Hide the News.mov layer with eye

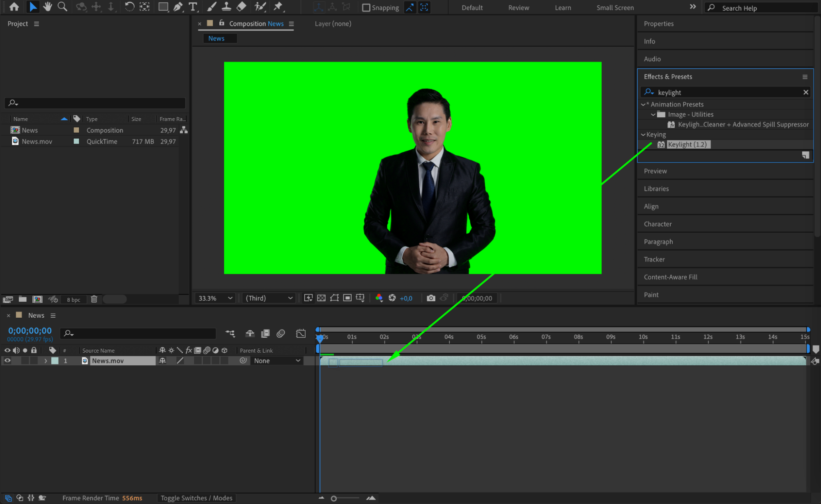(7, 360)
